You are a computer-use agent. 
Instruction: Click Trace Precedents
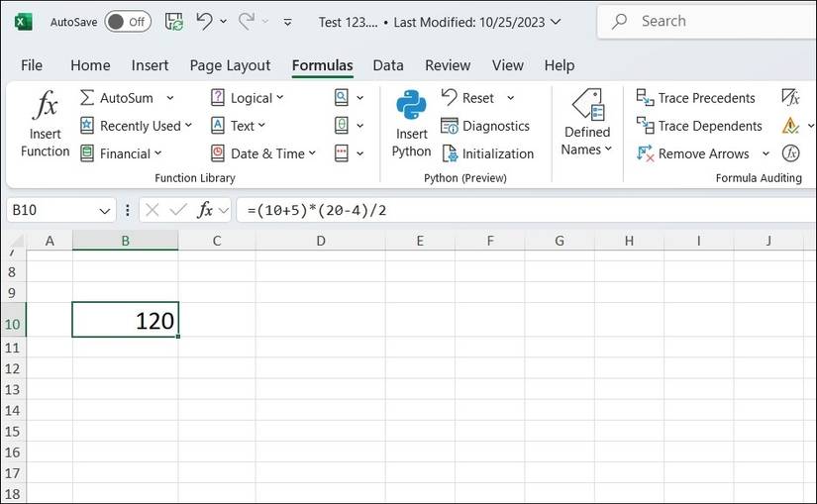click(x=695, y=97)
